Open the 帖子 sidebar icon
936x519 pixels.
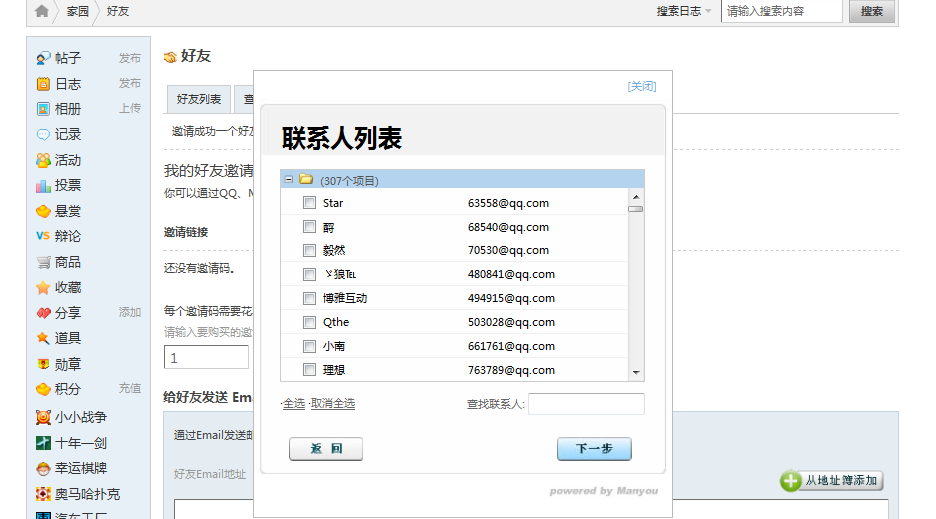click(x=43, y=58)
